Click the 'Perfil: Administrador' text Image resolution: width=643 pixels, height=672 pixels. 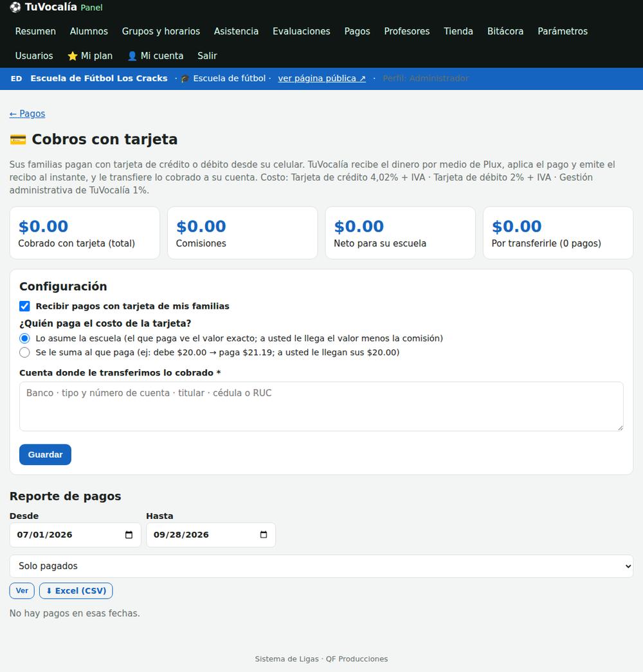[x=426, y=78]
